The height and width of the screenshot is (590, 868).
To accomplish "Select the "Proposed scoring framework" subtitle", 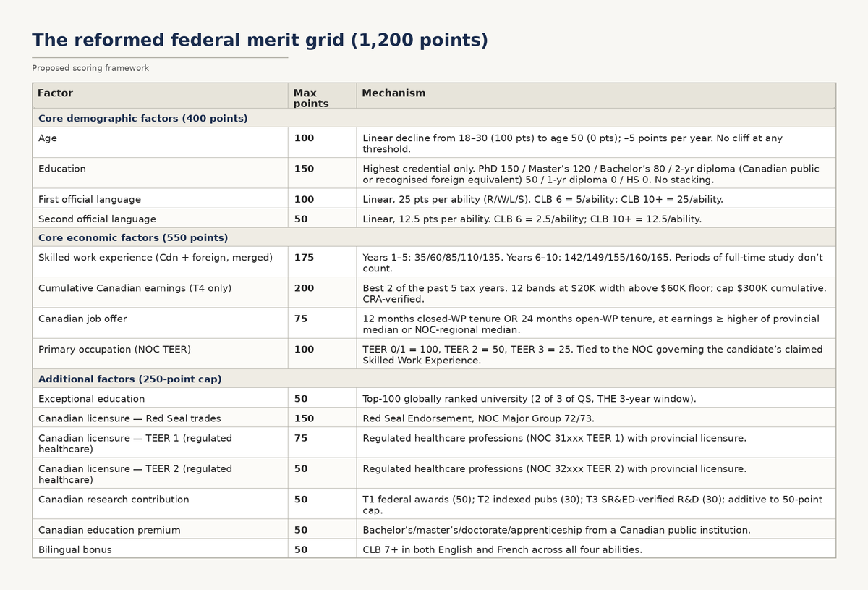I will tap(90, 68).
